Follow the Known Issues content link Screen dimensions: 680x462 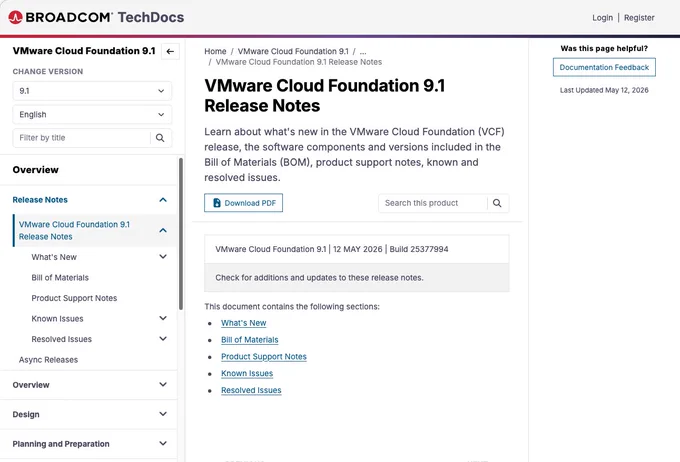[247, 374]
